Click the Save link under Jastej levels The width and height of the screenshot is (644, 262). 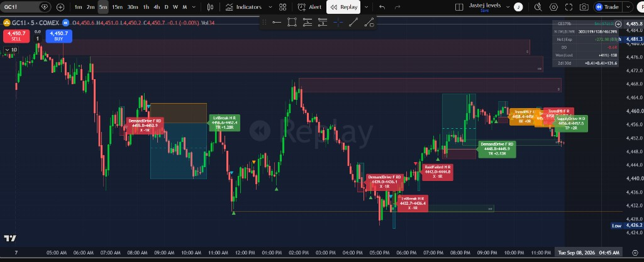click(485, 11)
